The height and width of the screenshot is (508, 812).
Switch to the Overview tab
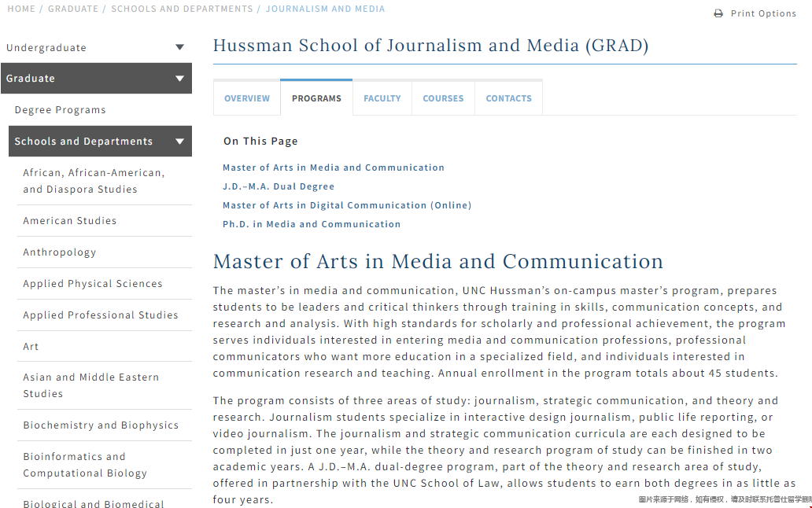click(x=247, y=98)
